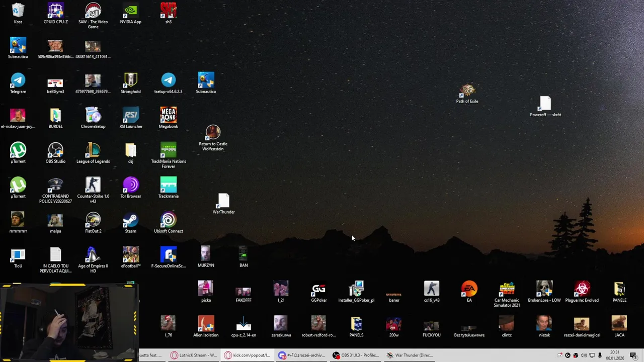Launch CPUID CPU-Z shortcut
644x362 pixels.
[x=55, y=13]
